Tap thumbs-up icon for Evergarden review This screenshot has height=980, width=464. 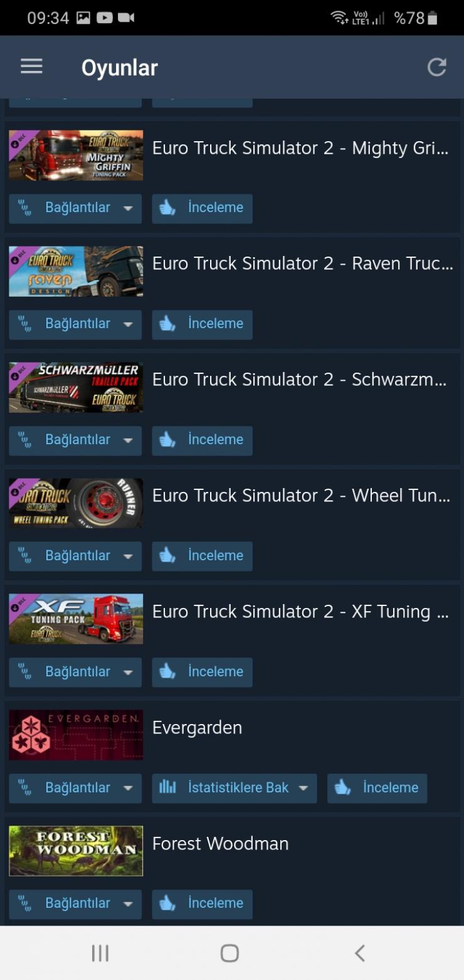click(342, 787)
